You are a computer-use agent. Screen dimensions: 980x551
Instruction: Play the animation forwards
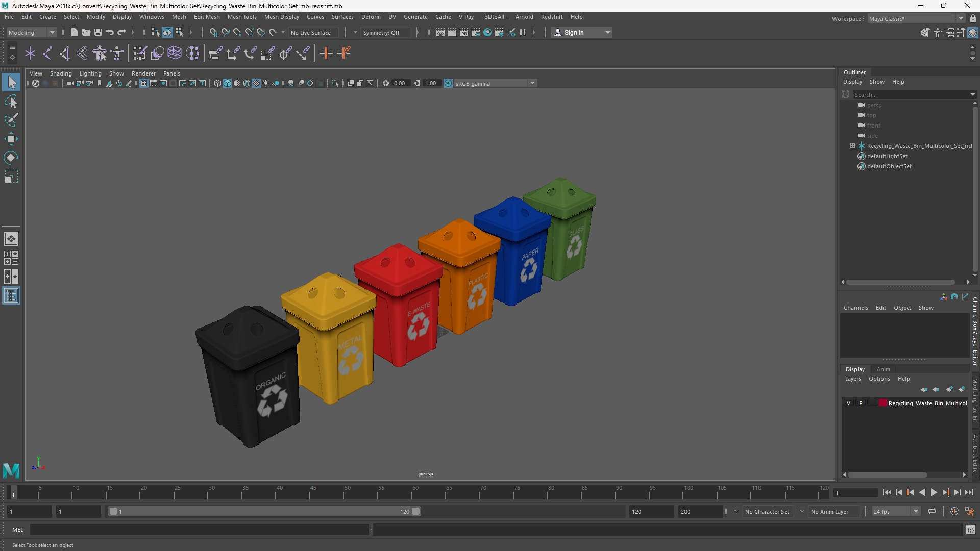pos(934,492)
